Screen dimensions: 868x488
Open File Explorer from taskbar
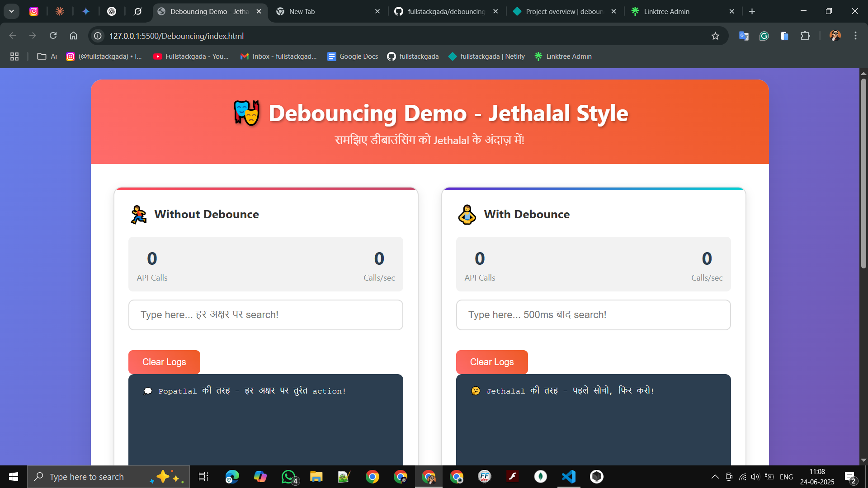click(x=316, y=477)
